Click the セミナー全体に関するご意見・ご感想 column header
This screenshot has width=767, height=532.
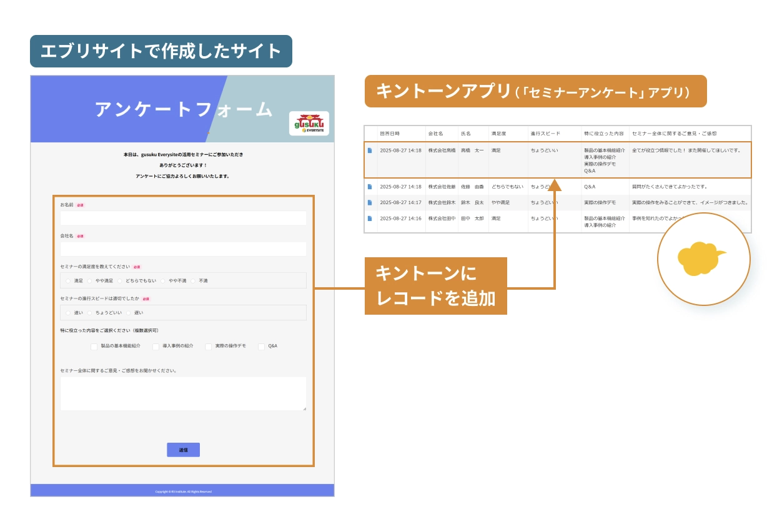[x=675, y=134]
